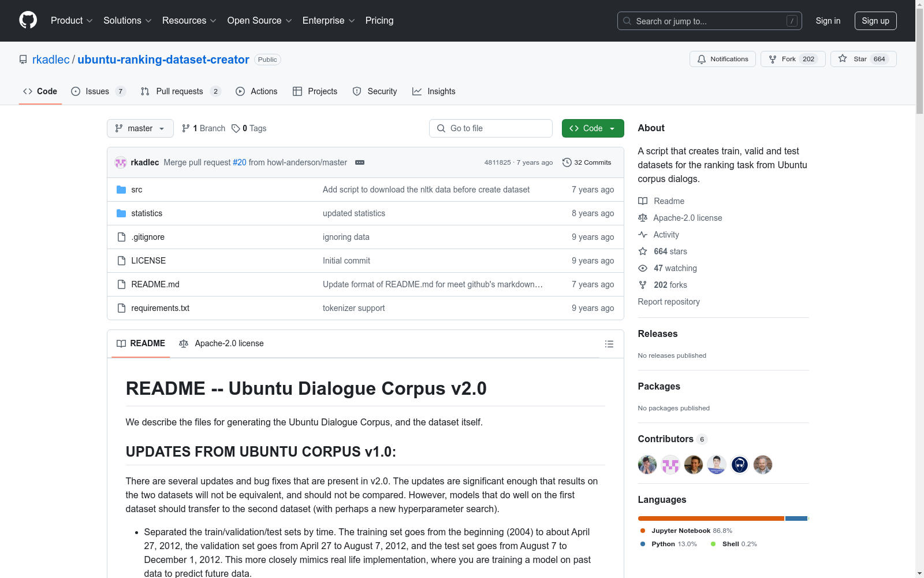Click the commits history clock icon
The image size is (924, 578).
point(567,162)
